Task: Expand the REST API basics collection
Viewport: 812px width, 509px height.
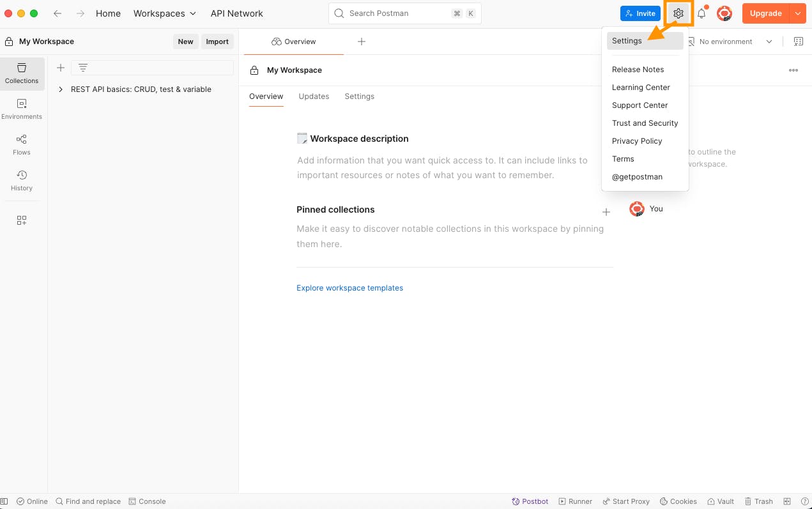Action: tap(61, 89)
